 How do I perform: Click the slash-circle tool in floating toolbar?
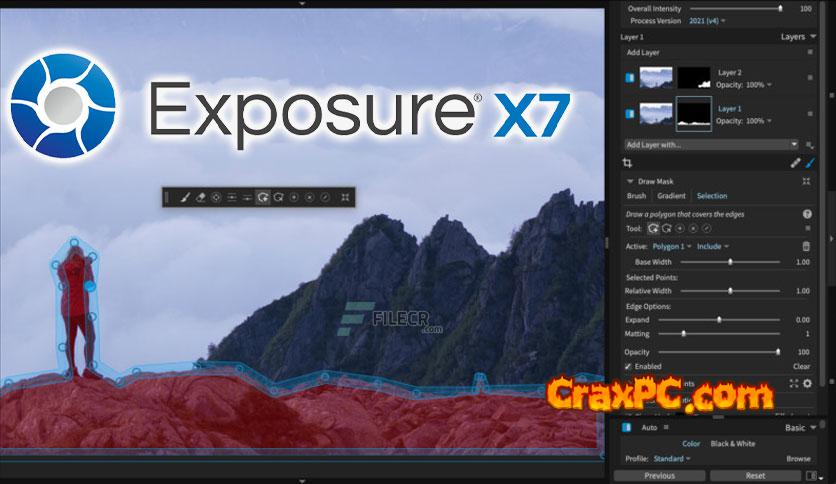(325, 197)
